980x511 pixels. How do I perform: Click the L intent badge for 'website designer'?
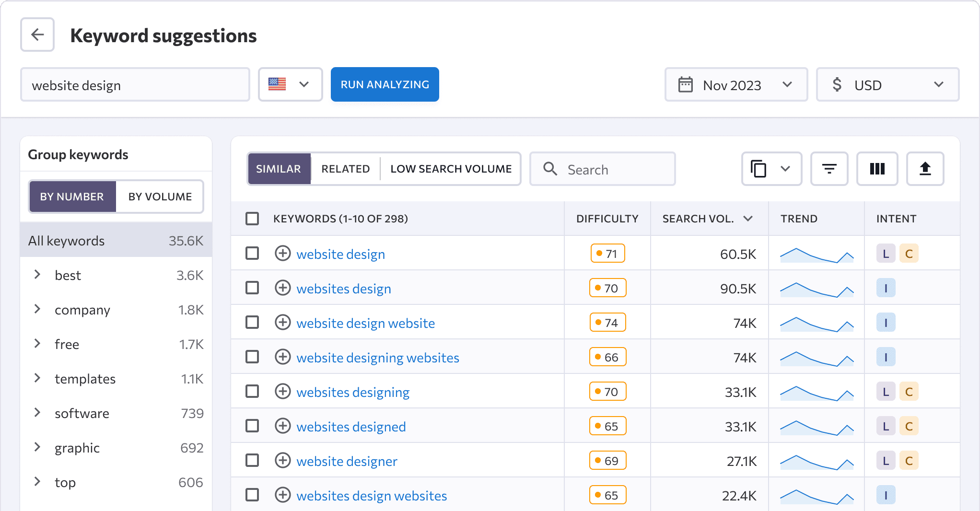pyautogui.click(x=886, y=461)
